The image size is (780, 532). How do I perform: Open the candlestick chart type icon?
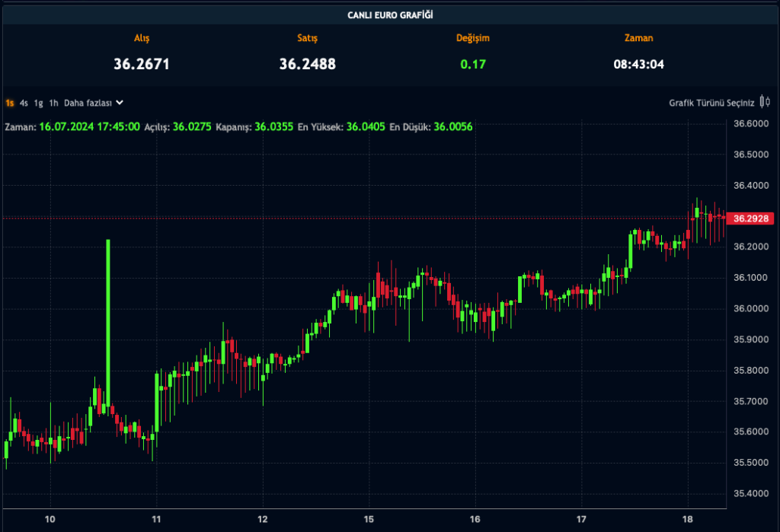pyautogui.click(x=765, y=102)
